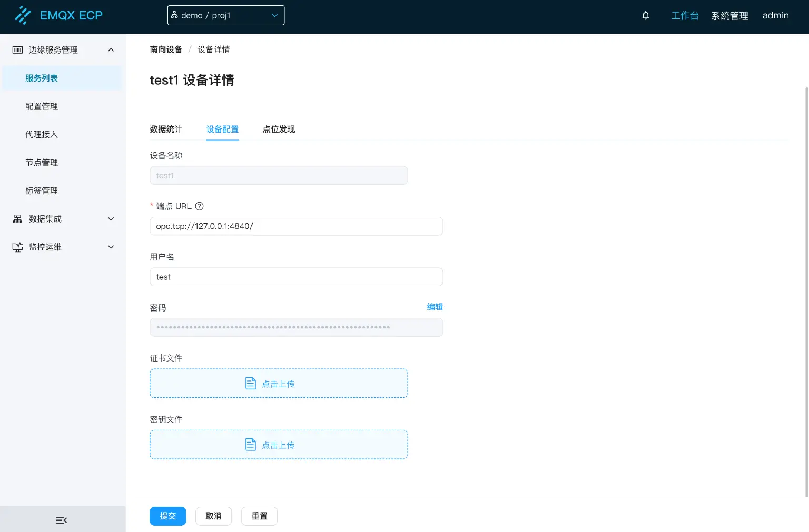
Task: Open the 系统管理 menu
Action: pyautogui.click(x=729, y=16)
